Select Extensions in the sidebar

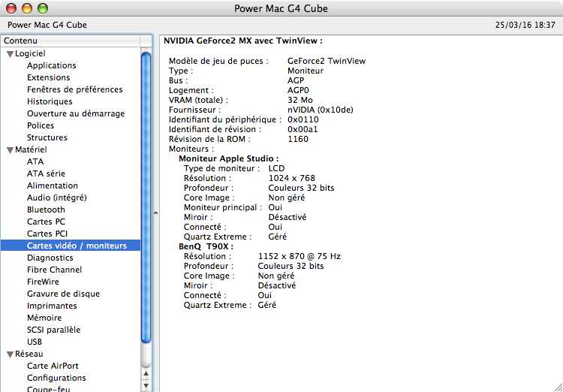point(49,77)
